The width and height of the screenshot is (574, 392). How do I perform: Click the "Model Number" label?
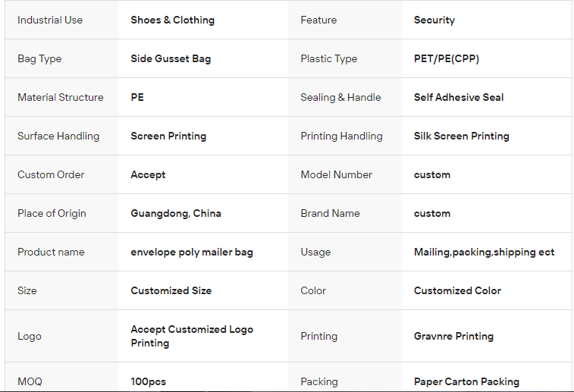[x=336, y=174]
